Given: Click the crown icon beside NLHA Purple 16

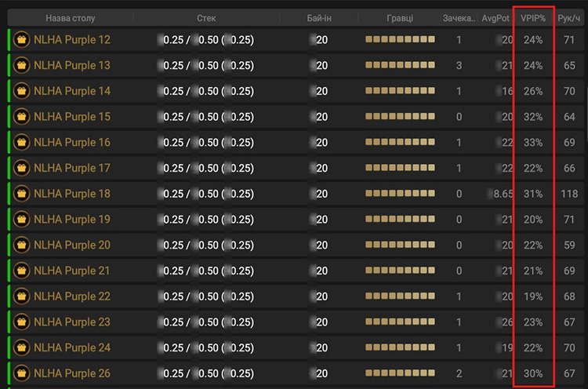Looking at the screenshot, I should pos(22,143).
